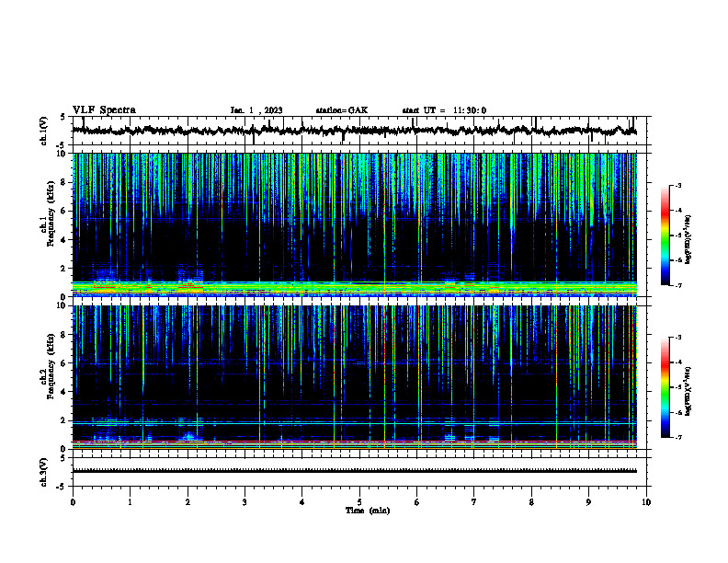Click the 5 tick label on time axis
728x563 pixels.
pyautogui.click(x=358, y=502)
